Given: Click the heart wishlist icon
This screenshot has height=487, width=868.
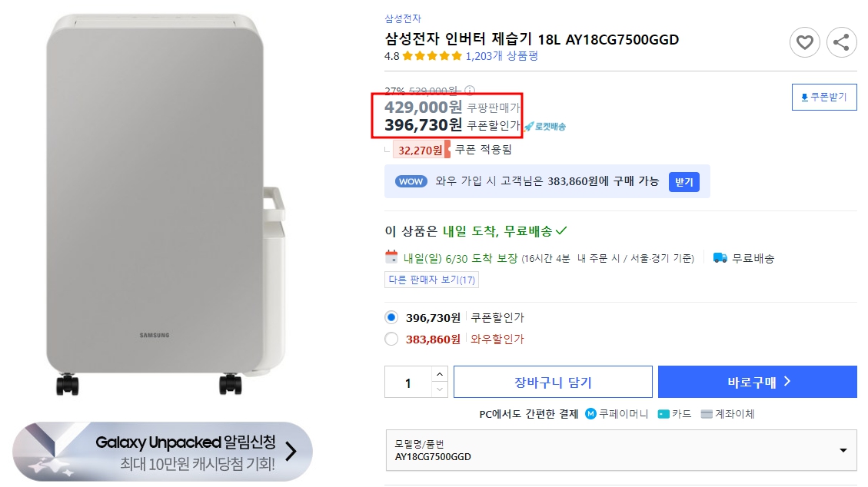Looking at the screenshot, I should 804,42.
